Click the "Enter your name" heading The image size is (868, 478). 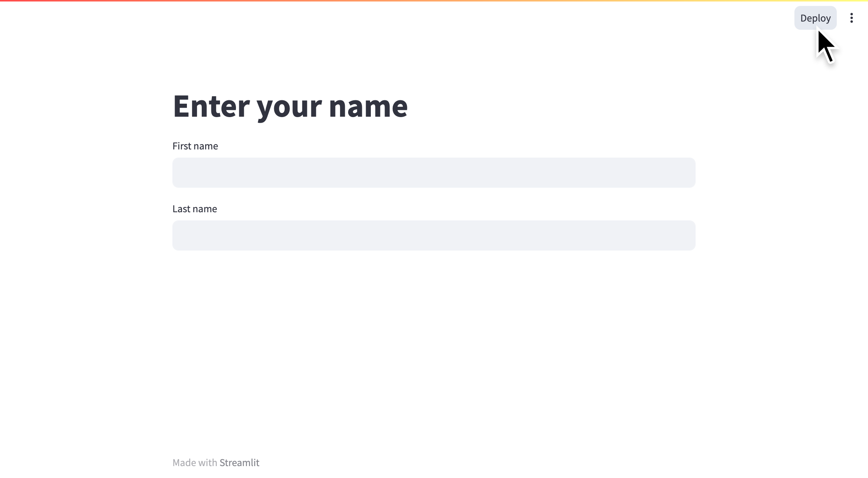click(x=290, y=106)
